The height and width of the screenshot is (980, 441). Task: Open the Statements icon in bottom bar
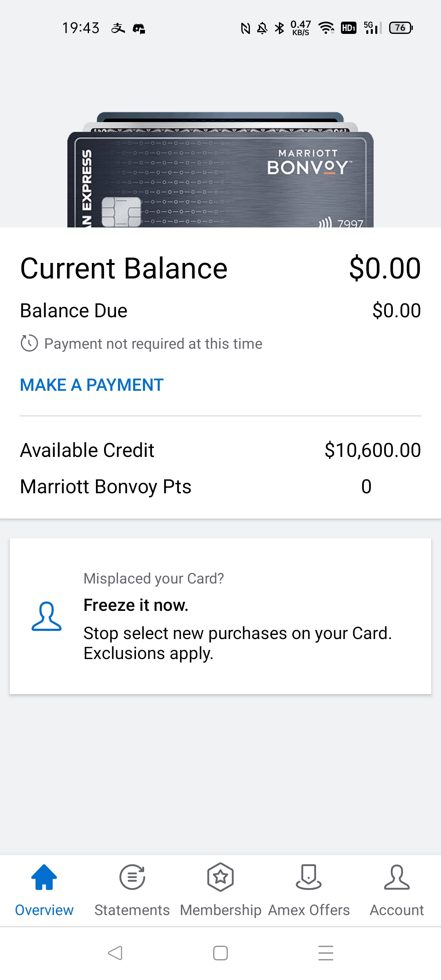click(132, 877)
